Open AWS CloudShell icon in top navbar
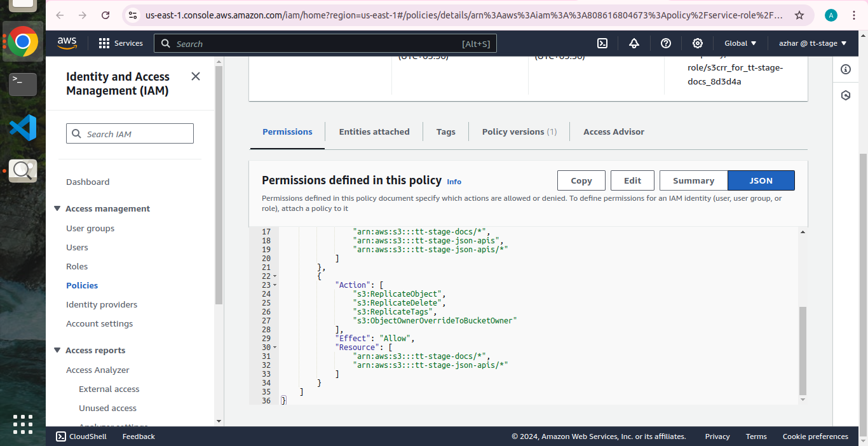Screen dimensions: 868x446 tap(602, 43)
